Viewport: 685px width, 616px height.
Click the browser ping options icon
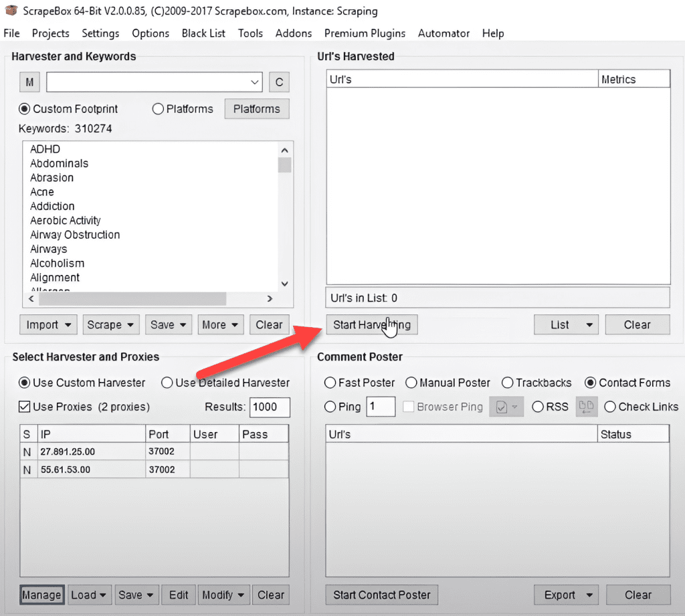click(506, 407)
